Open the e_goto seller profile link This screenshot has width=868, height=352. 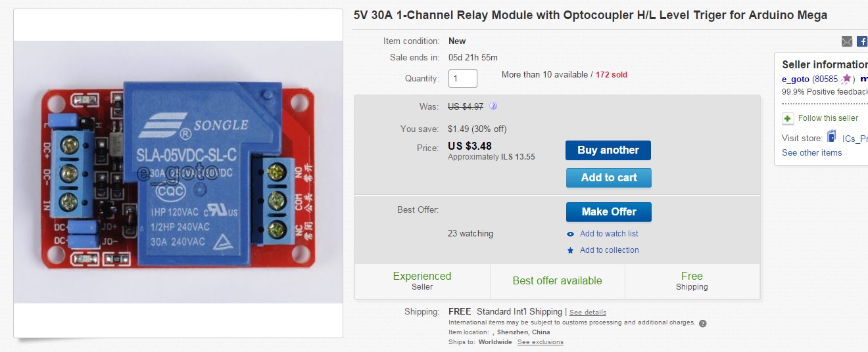pyautogui.click(x=795, y=79)
